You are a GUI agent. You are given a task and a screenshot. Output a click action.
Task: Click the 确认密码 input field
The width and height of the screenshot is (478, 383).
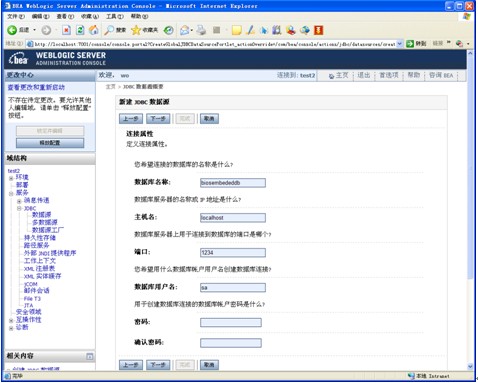(231, 343)
